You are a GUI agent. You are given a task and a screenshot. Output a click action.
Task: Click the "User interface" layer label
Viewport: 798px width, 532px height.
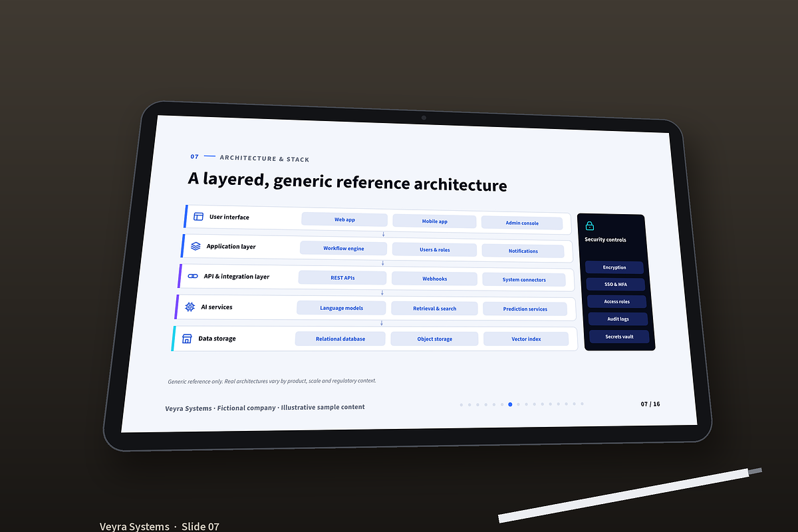229,217
